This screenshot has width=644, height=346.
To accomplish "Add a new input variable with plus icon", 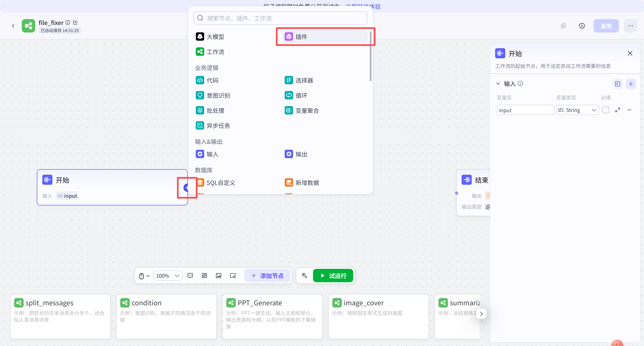I will (x=631, y=84).
